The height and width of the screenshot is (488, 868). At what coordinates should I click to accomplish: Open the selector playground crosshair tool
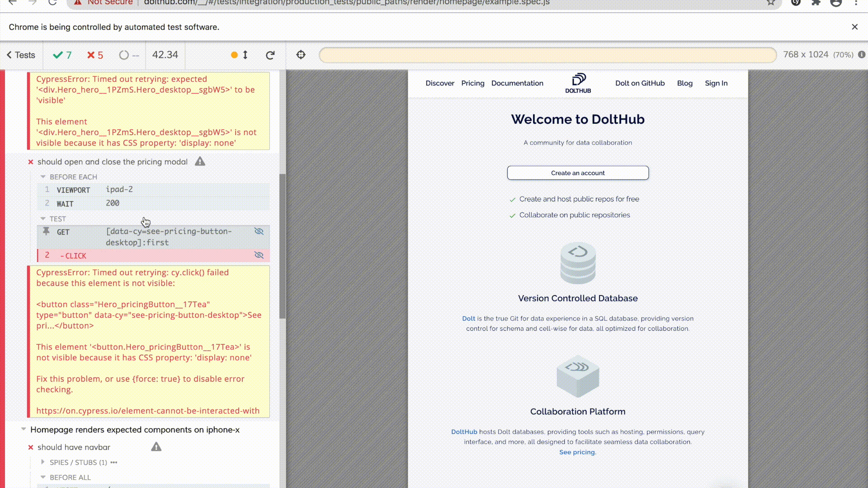coord(301,55)
